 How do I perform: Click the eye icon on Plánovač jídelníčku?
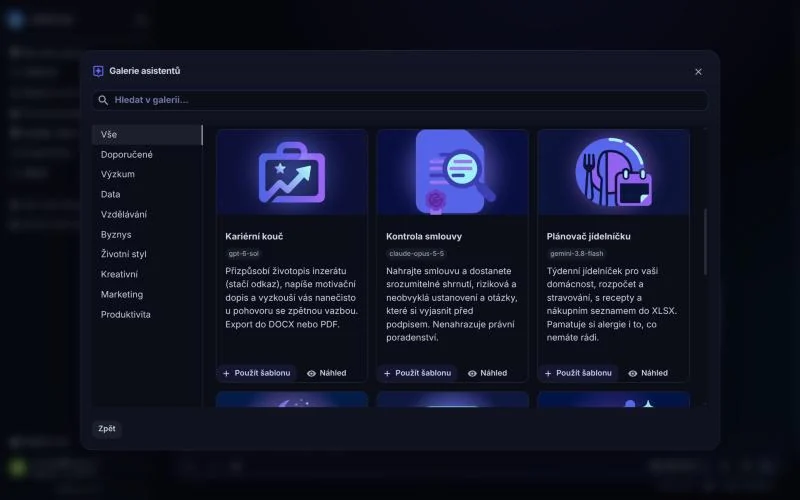click(633, 373)
